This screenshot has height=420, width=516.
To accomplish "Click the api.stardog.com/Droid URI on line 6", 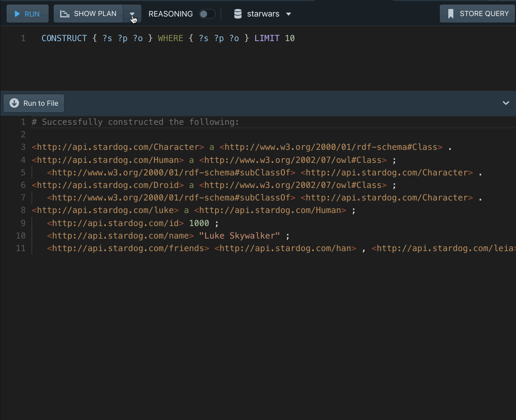I will pos(108,185).
